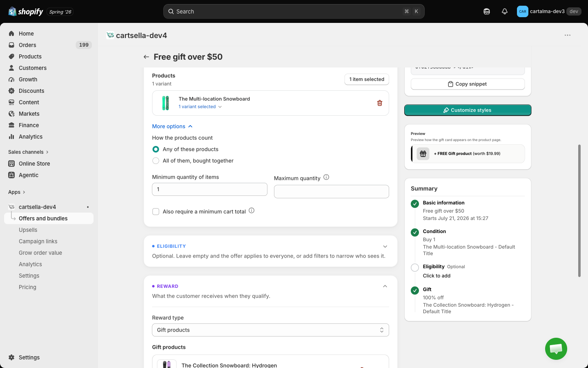588x368 pixels.
Task: Click the gift icon in the preview card
Action: point(423,154)
